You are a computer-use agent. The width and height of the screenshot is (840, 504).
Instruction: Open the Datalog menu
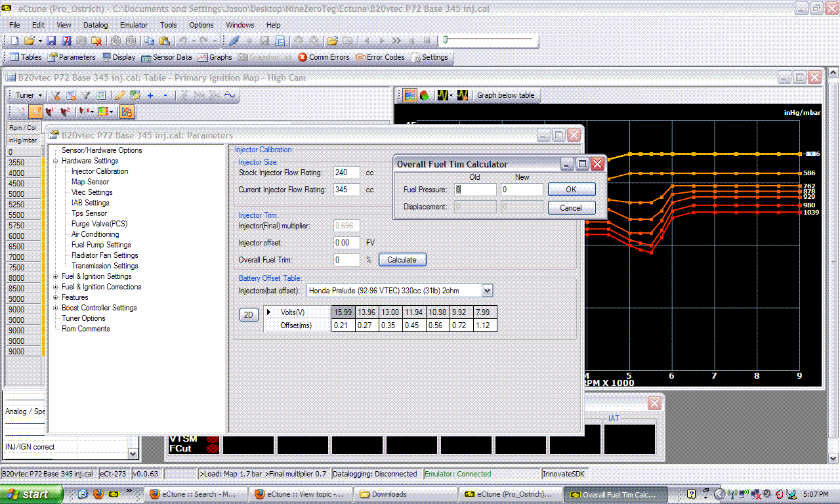[96, 25]
